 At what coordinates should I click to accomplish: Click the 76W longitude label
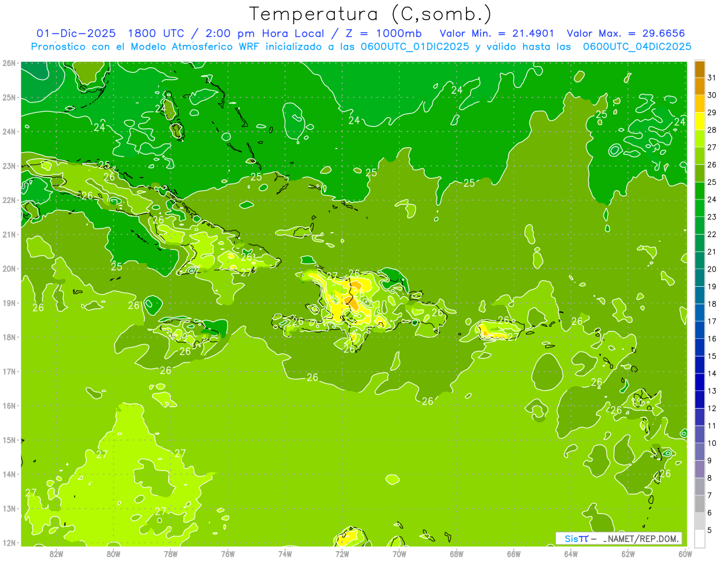coord(228,554)
